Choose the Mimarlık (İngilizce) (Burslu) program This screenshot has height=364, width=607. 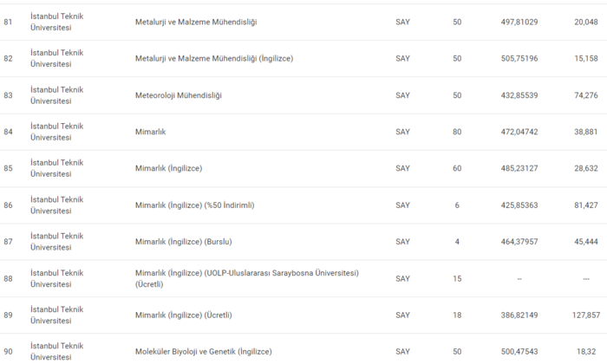[x=184, y=242]
